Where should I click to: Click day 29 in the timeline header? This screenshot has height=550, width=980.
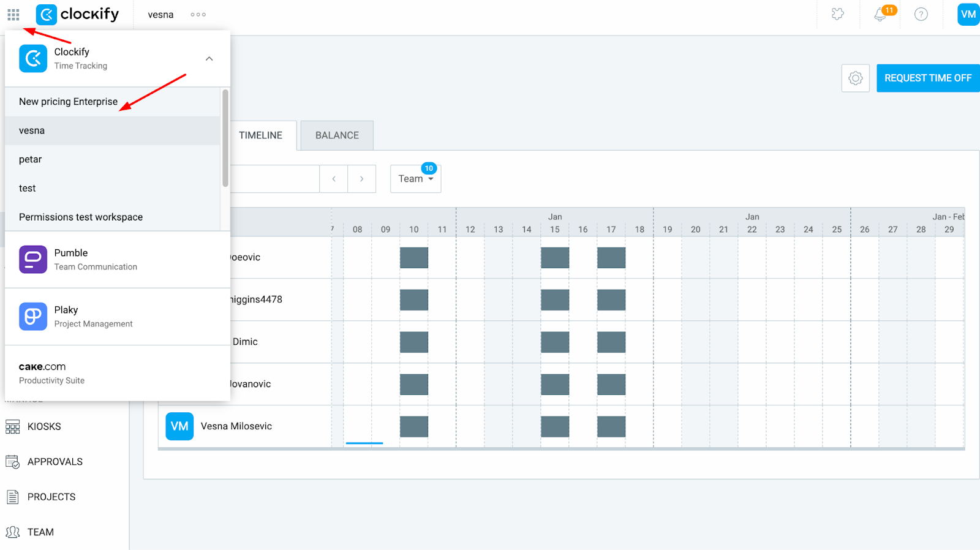pos(949,230)
